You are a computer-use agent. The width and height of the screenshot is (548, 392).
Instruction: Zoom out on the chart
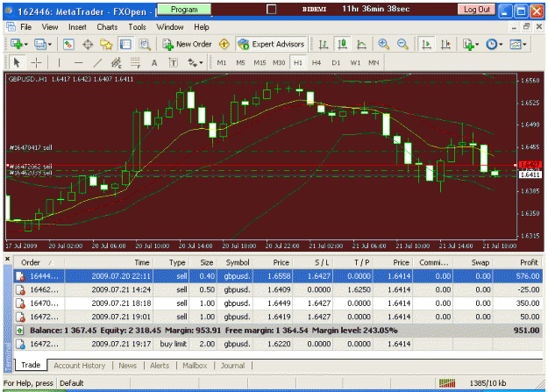(x=402, y=45)
